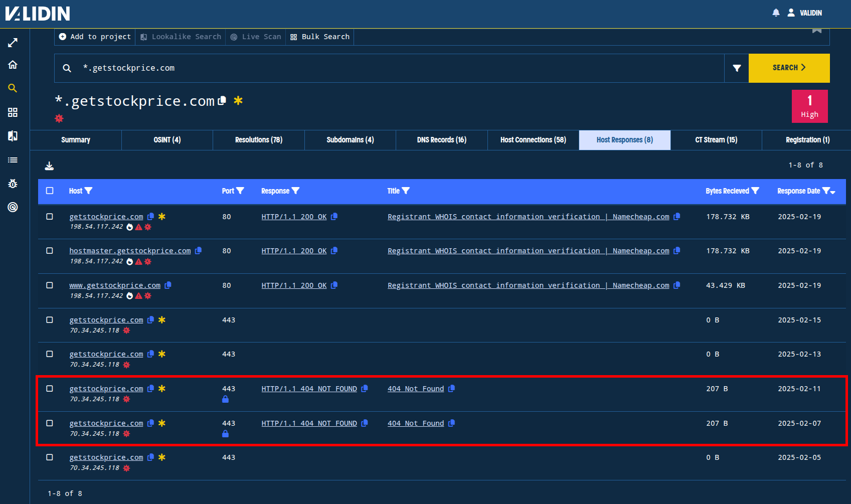
Task: Click the VALIDIN logo
Action: 38,14
